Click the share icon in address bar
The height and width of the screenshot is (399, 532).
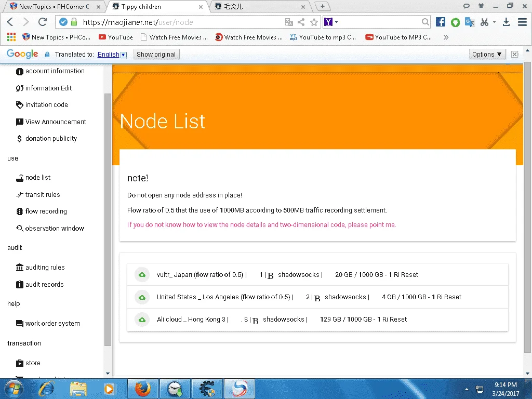301,22
